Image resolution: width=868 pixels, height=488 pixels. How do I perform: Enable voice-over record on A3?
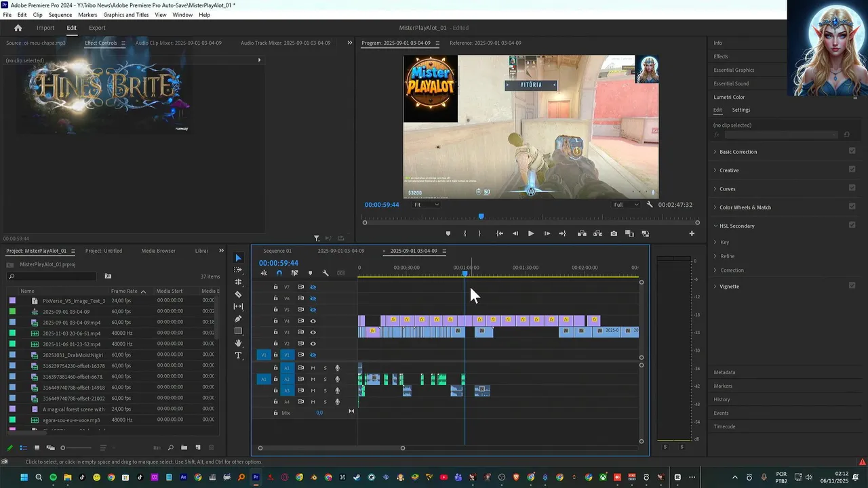click(337, 390)
